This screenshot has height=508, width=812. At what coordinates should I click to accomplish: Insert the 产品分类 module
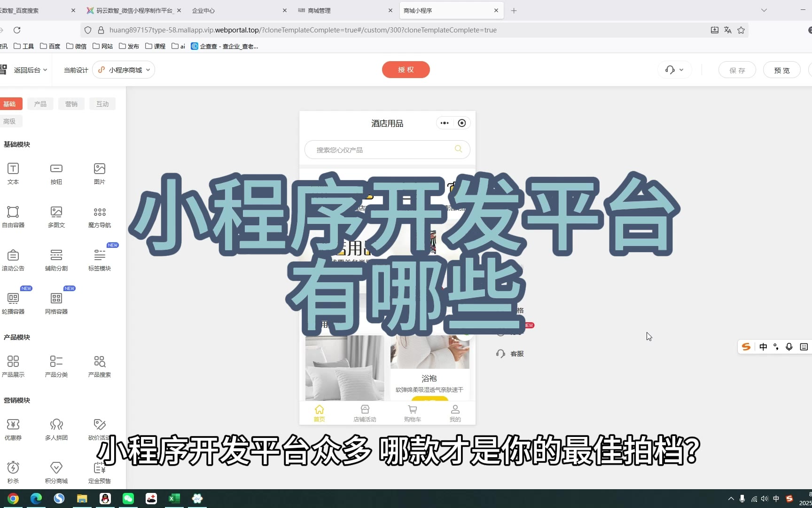point(56,366)
